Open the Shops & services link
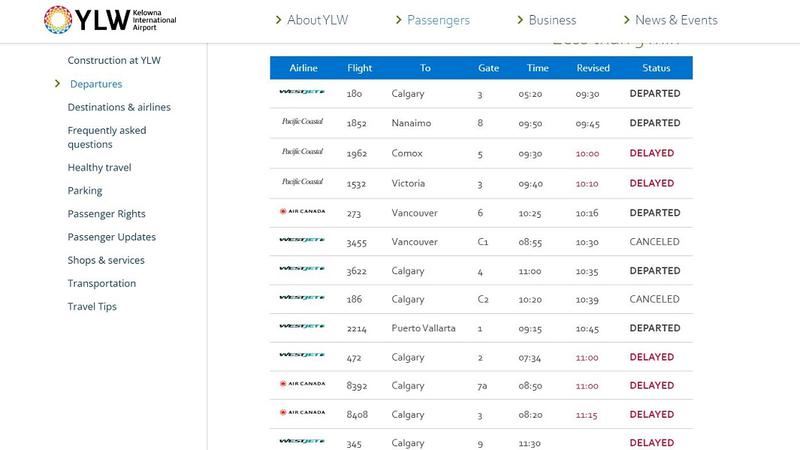This screenshot has height=450, width=800. coord(106,260)
